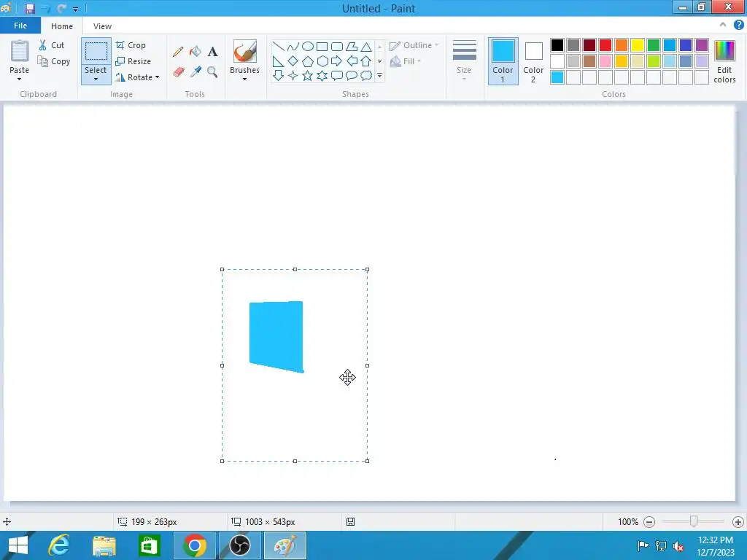Open the Size thickness dropdown
Image resolution: width=747 pixels, height=560 pixels.
tap(464, 61)
